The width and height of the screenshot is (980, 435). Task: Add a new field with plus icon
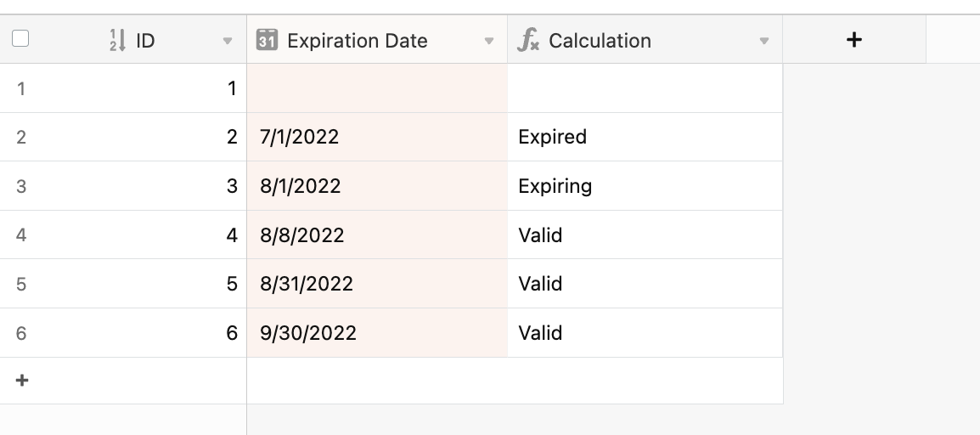(853, 39)
